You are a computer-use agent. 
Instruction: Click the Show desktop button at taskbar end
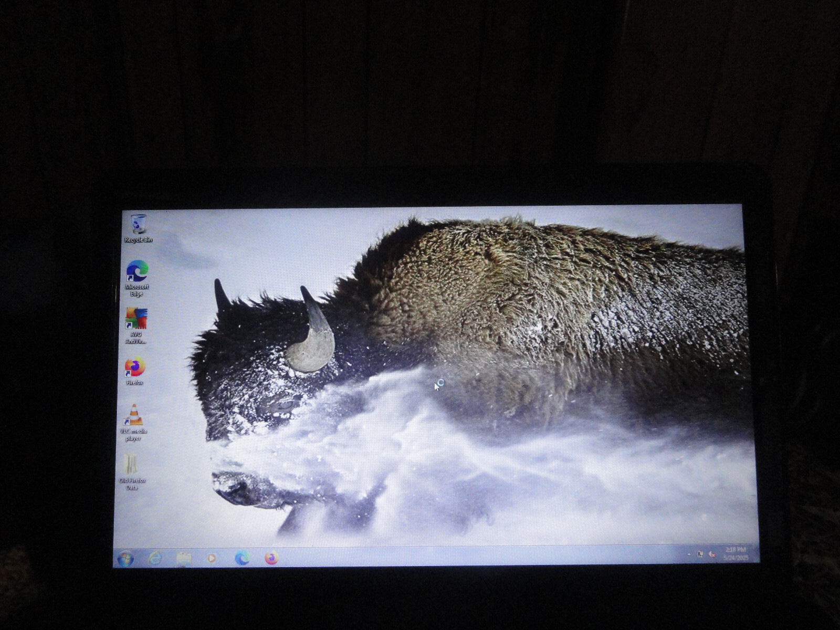click(x=756, y=553)
